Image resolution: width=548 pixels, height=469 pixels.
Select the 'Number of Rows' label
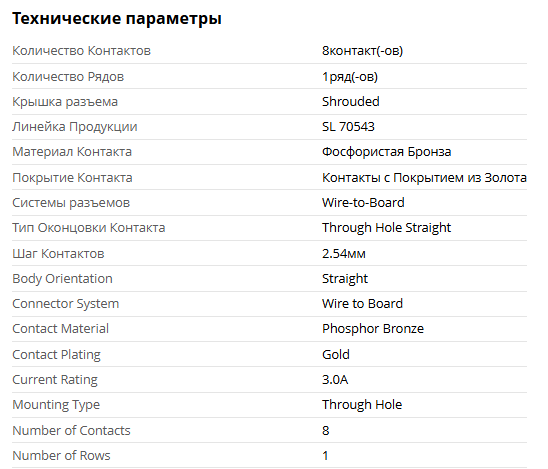[x=61, y=456]
